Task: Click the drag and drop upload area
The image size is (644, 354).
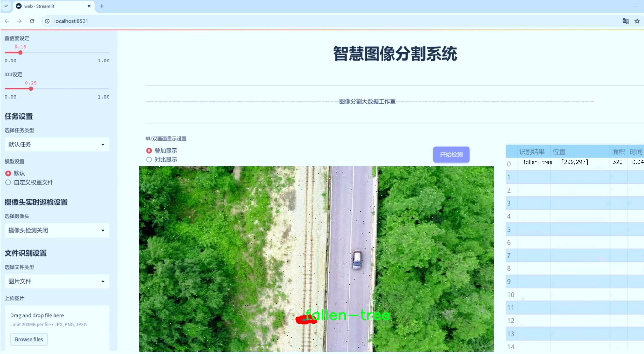Action: click(57, 328)
